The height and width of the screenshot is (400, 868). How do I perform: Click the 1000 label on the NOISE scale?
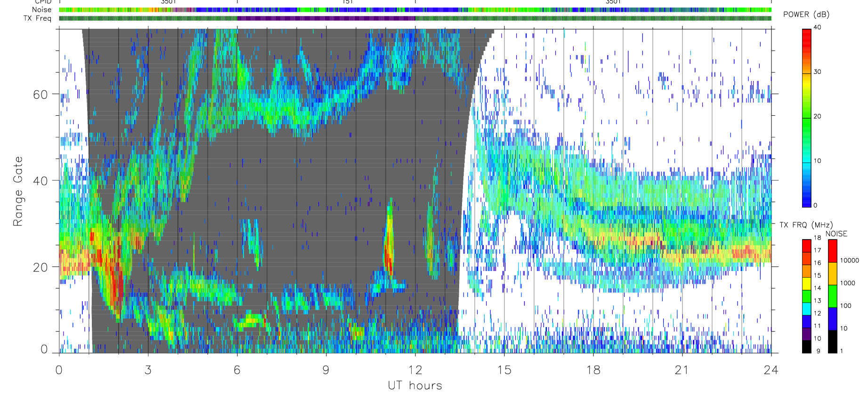pyautogui.click(x=848, y=283)
